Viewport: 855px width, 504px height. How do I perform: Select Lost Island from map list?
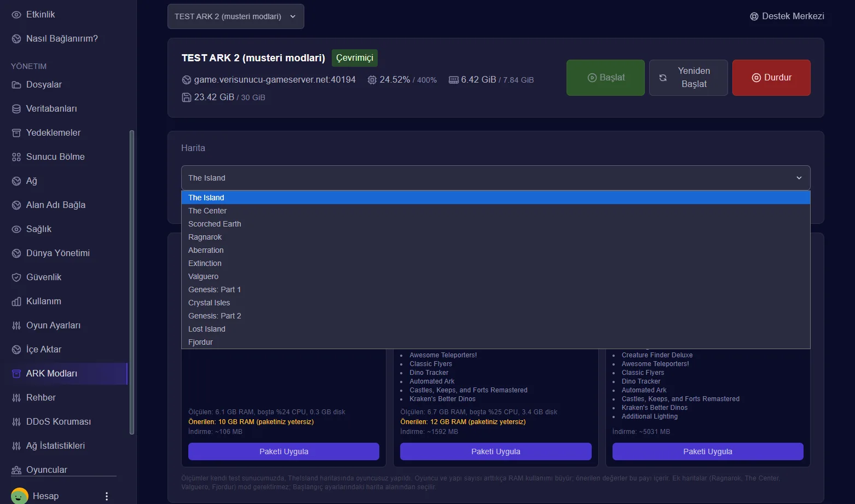click(496, 329)
